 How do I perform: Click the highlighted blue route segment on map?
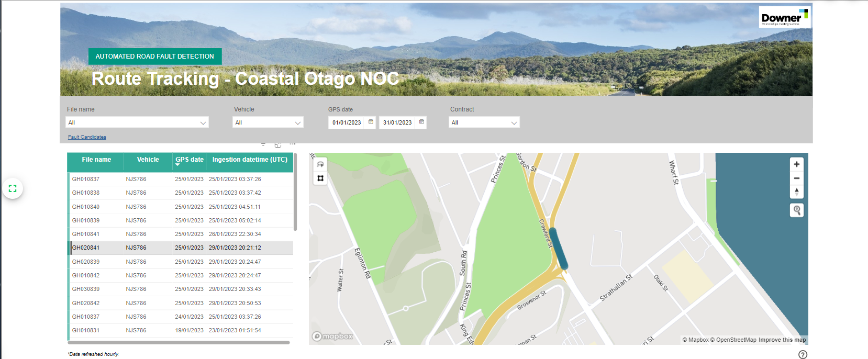click(x=558, y=249)
